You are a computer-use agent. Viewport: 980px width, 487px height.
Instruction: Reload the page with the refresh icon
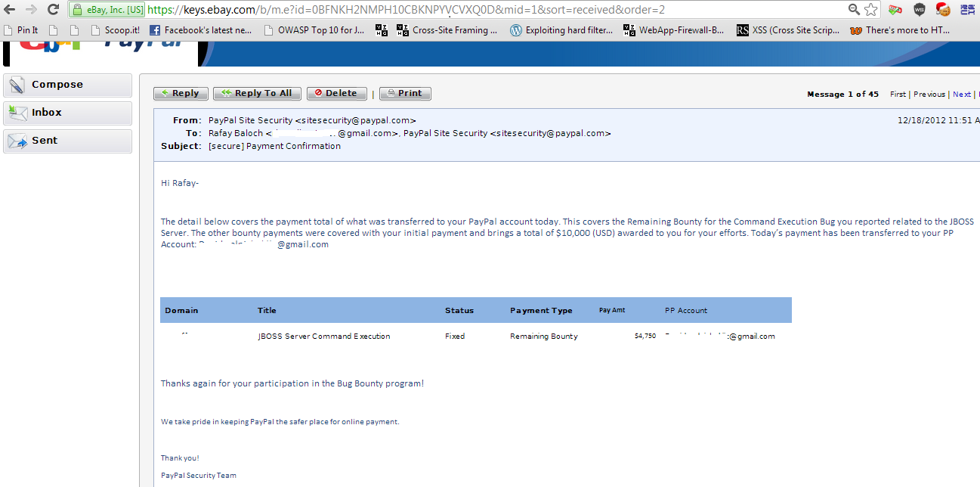53,10
